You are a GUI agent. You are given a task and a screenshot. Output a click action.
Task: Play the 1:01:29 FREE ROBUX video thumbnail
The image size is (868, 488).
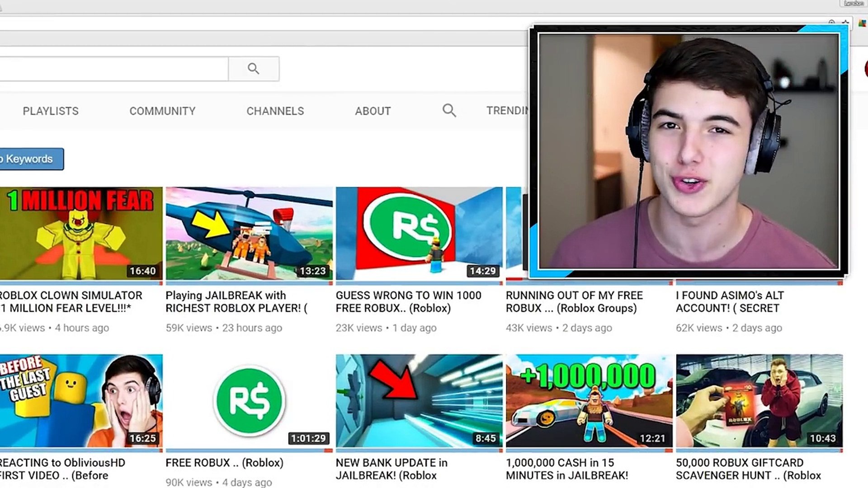coord(249,401)
